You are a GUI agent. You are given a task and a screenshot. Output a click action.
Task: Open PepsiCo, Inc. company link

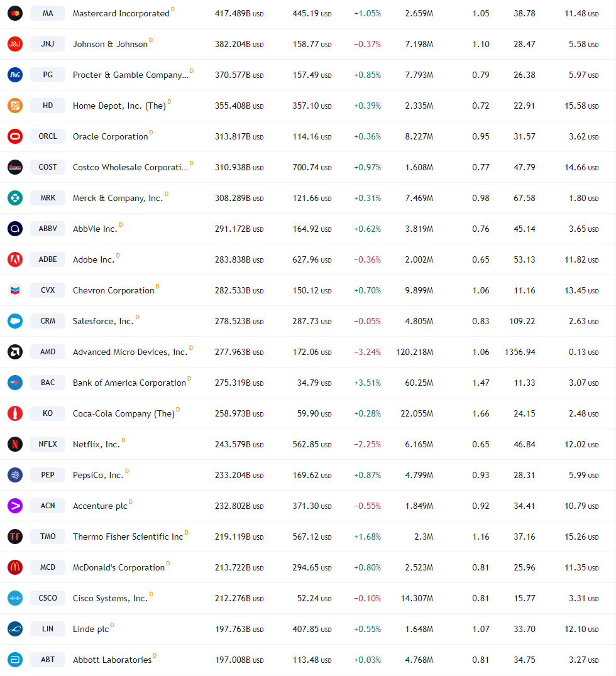(98, 475)
